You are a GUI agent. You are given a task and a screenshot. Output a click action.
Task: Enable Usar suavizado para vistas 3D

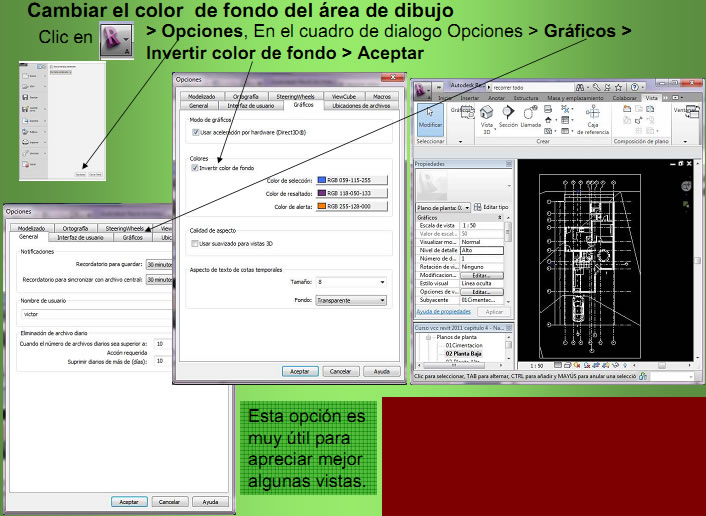tap(195, 243)
